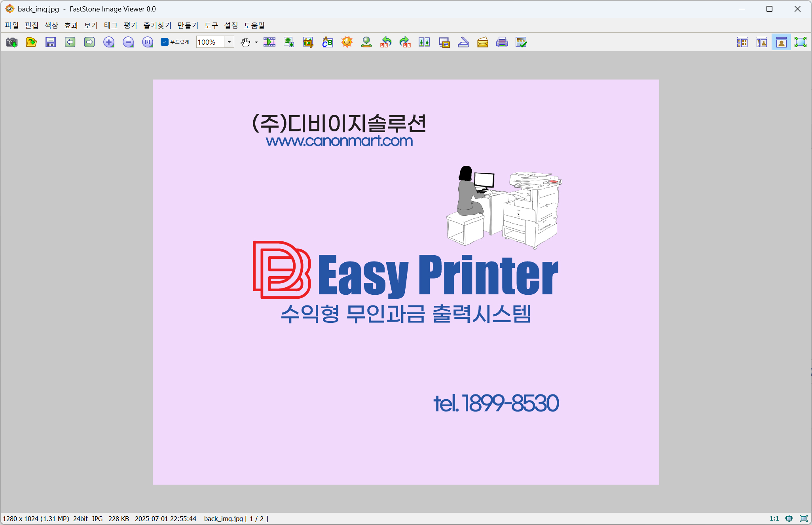Click the Easy Printer displayed image
Viewport: 812px width, 525px height.
point(406,282)
